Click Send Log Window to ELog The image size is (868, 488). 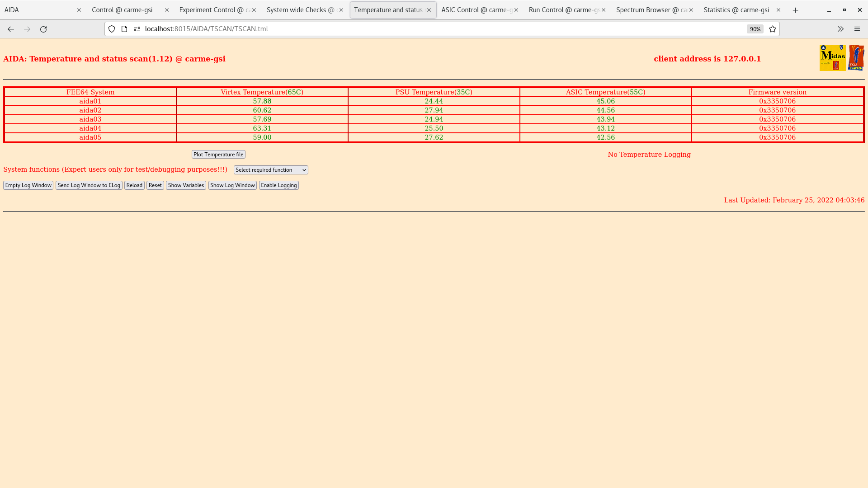89,185
